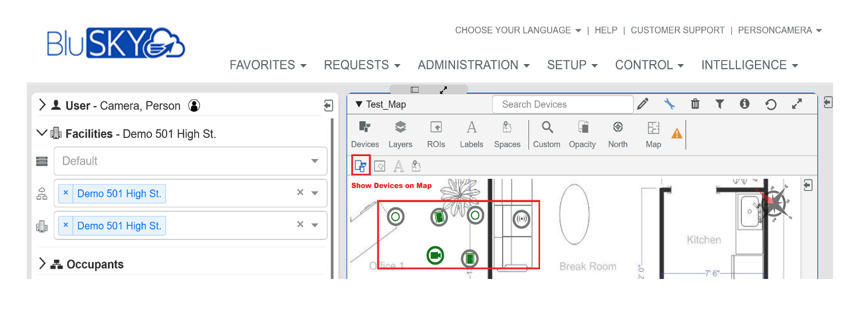
Task: Toggle ROIs display in map toolbar
Action: pos(436,134)
